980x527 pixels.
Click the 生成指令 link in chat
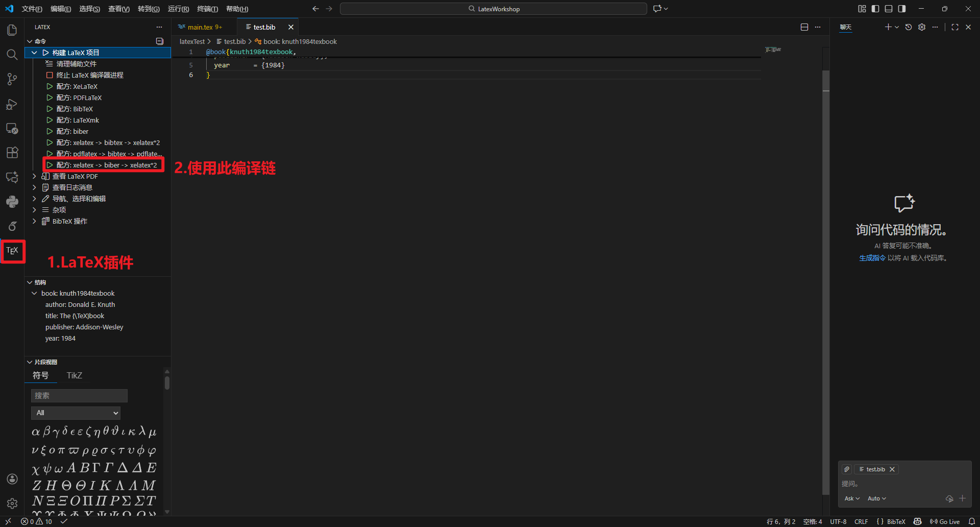872,258
